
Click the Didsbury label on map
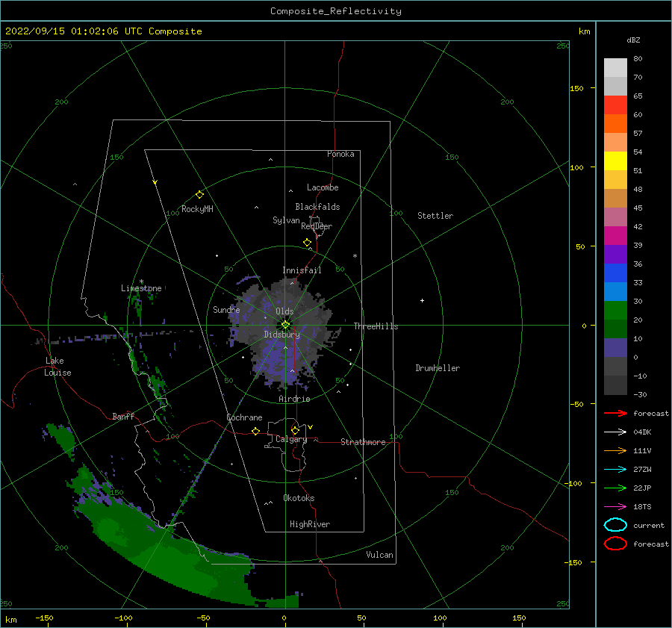[281, 335]
